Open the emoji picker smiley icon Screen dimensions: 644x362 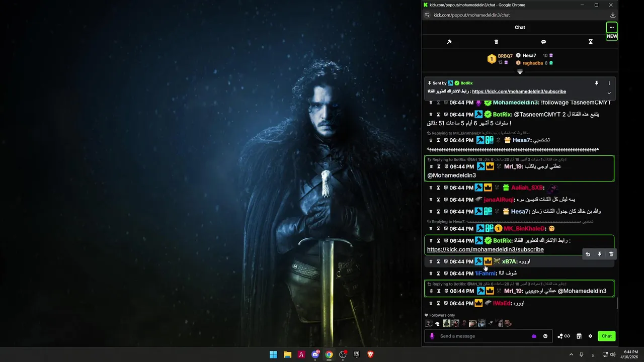[x=545, y=336]
